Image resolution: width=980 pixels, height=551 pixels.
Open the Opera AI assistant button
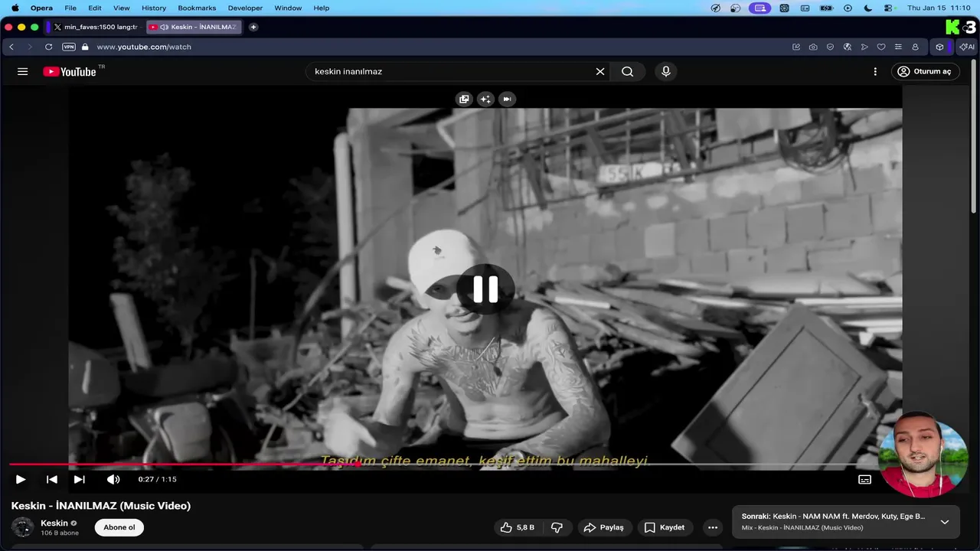[x=967, y=47]
